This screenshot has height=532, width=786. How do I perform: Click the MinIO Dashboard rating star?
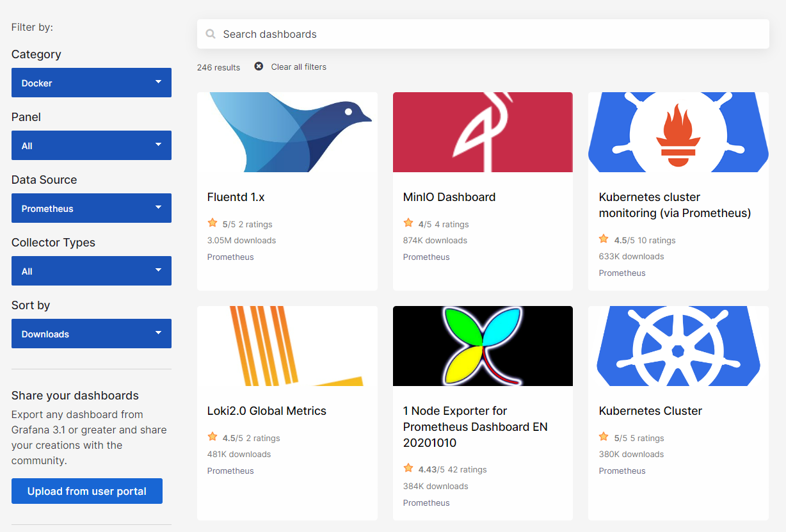[x=408, y=223]
